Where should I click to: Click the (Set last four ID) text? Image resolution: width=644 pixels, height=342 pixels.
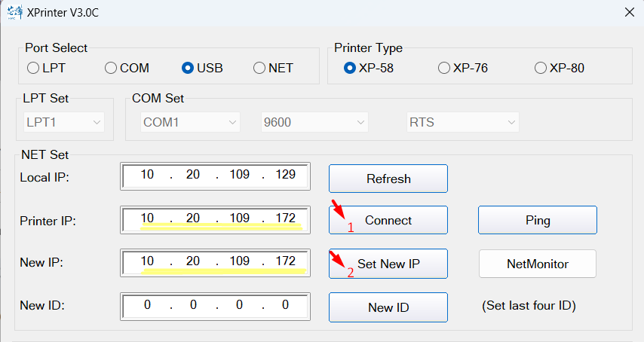(529, 306)
